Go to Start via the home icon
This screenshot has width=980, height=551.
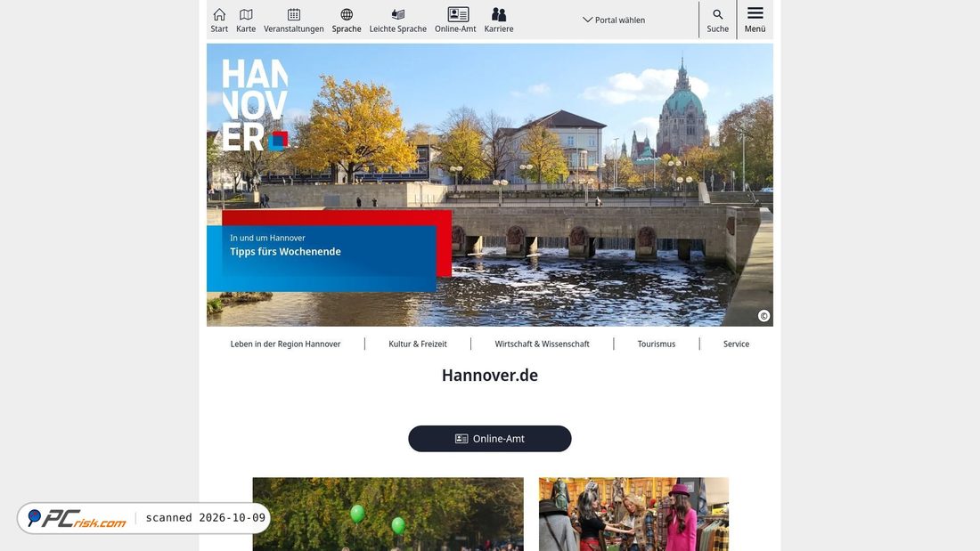pos(219,20)
